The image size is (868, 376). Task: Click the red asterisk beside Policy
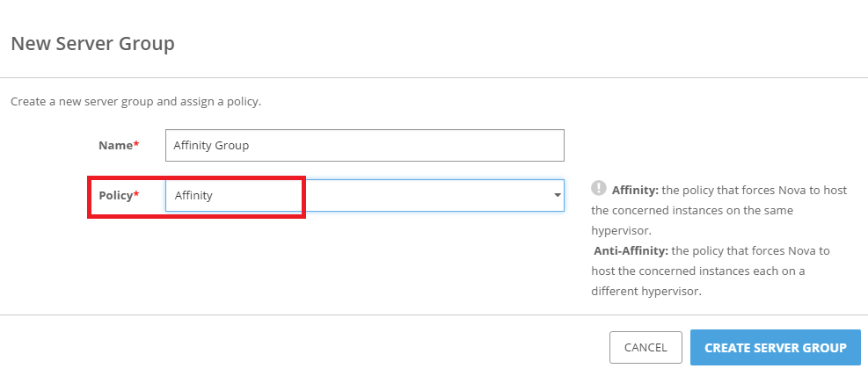click(x=136, y=195)
